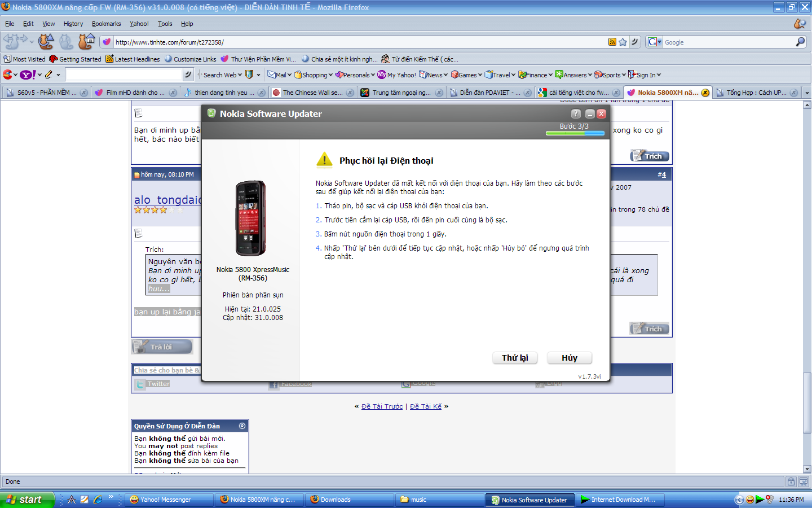Open the History menu

[73, 24]
